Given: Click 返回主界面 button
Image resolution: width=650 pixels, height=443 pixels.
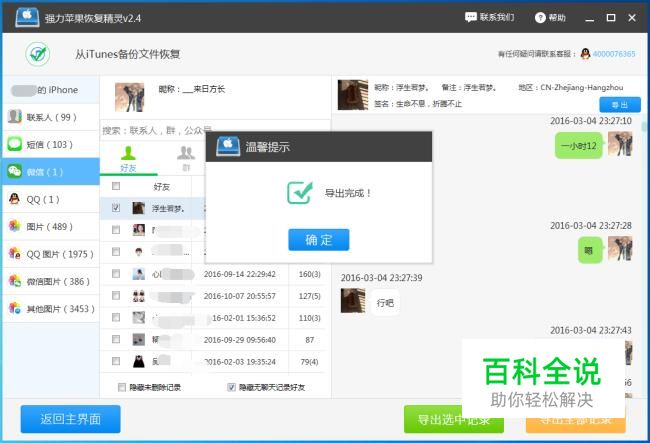Looking at the screenshot, I should pyautogui.click(x=70, y=419).
